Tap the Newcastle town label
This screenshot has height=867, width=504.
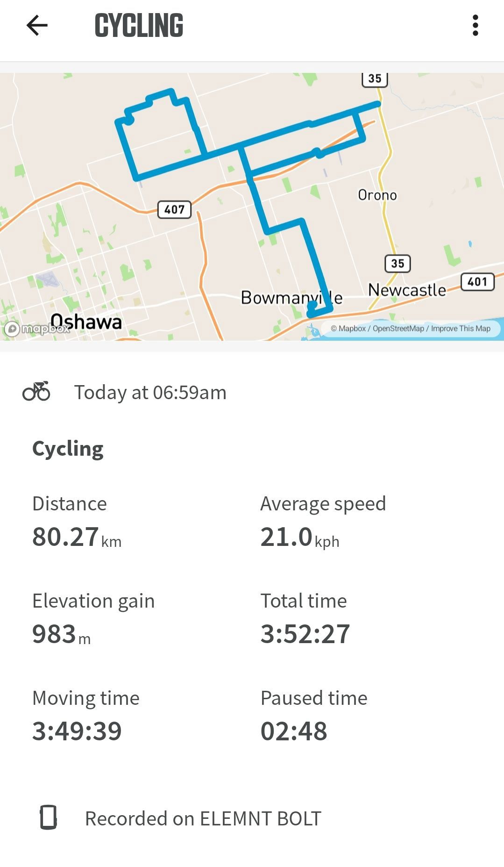tap(407, 290)
